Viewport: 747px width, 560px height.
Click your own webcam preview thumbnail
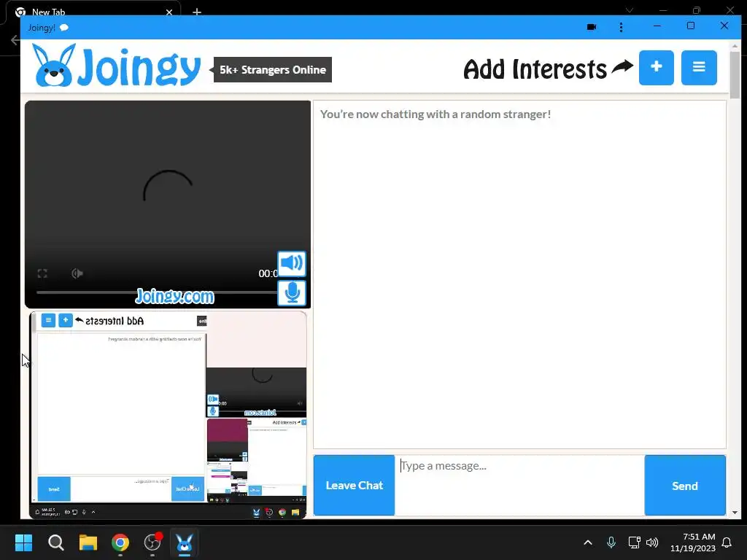pyautogui.click(x=168, y=415)
